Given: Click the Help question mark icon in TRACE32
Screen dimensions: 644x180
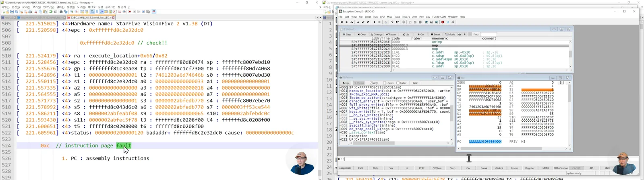Looking at the screenshot, I should (x=392, y=22).
